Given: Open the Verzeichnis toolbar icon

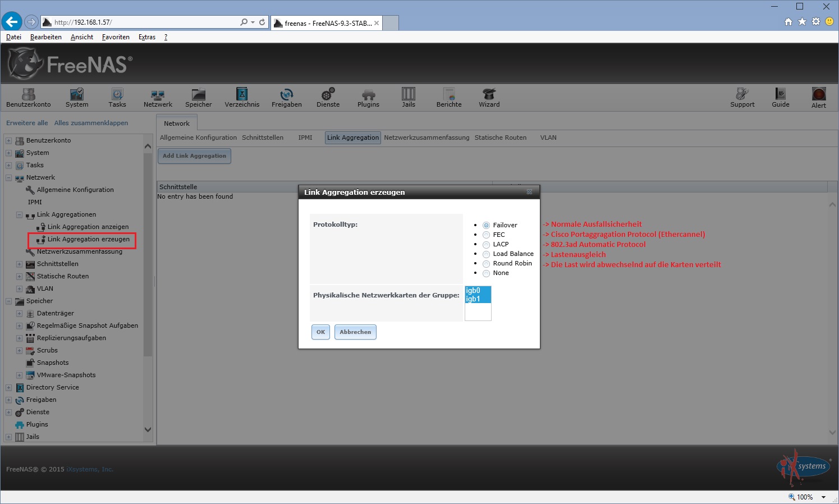Looking at the screenshot, I should coord(242,97).
